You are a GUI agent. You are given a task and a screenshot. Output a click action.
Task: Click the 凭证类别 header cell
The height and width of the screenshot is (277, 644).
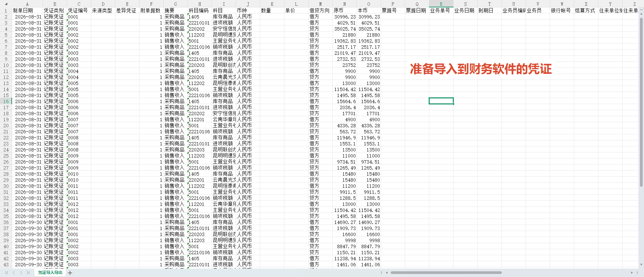[55, 11]
